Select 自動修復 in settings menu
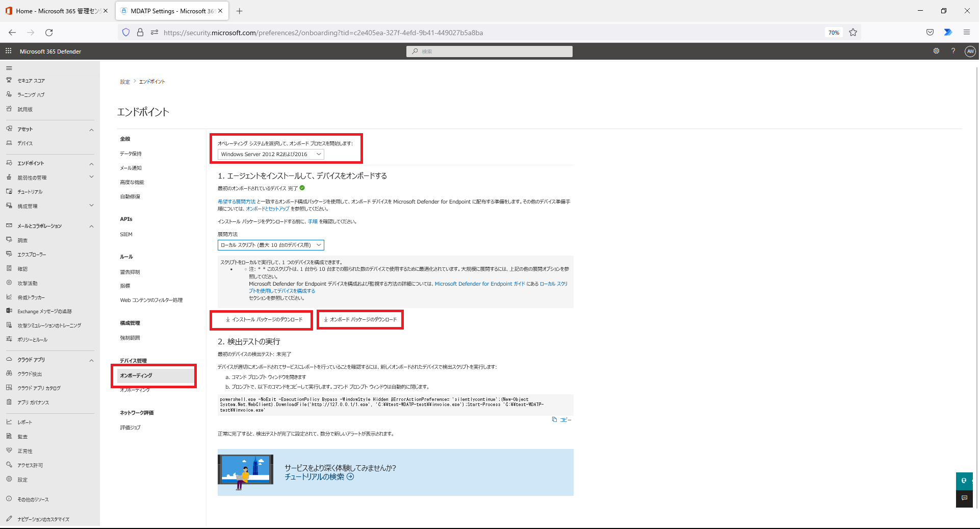This screenshot has height=529, width=980. coord(130,196)
